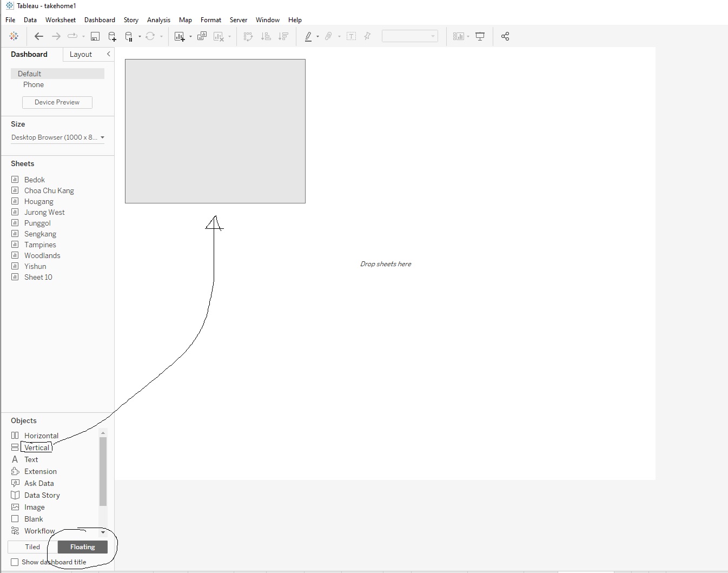
Task: Select the Jurong West sheet
Action: pyautogui.click(x=44, y=212)
